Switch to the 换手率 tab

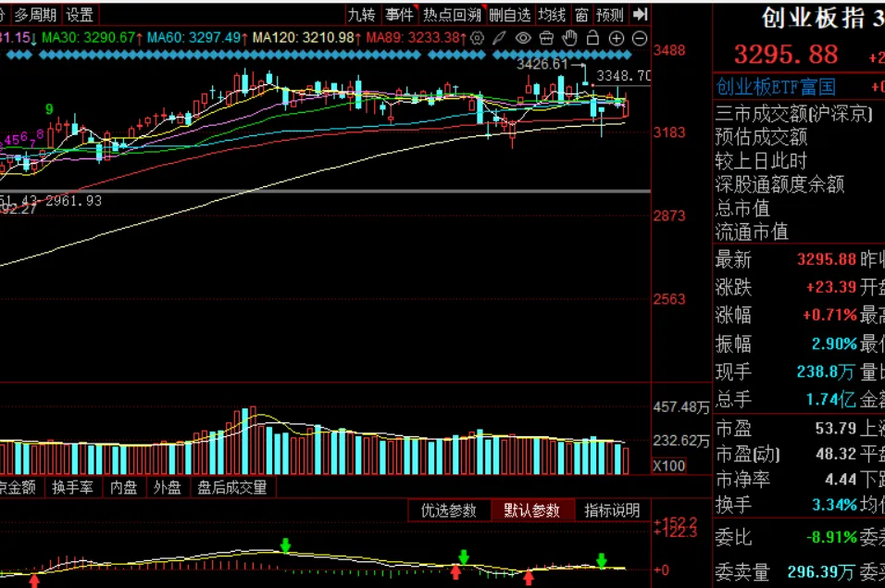tap(73, 487)
